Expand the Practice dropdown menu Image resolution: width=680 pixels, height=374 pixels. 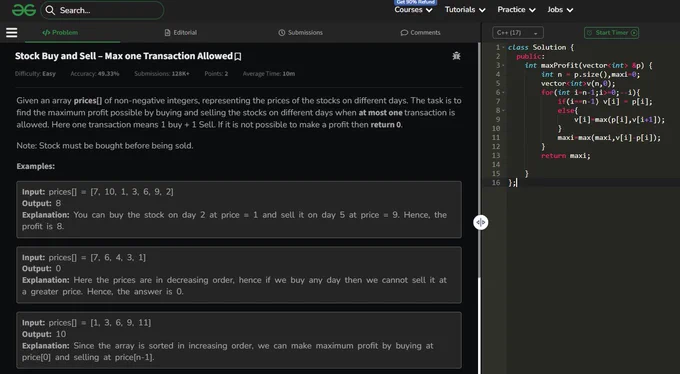[x=516, y=10]
